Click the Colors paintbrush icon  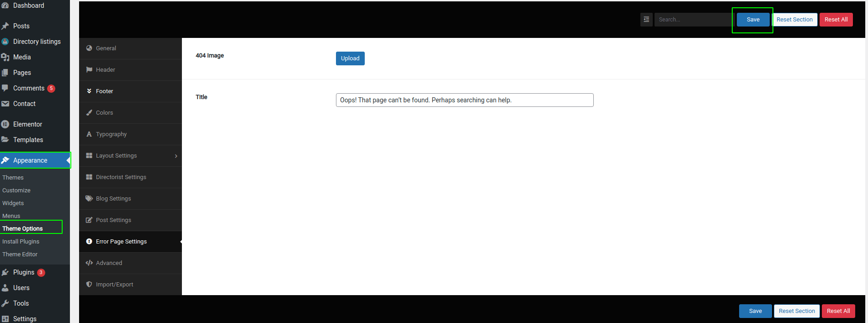[x=89, y=113]
